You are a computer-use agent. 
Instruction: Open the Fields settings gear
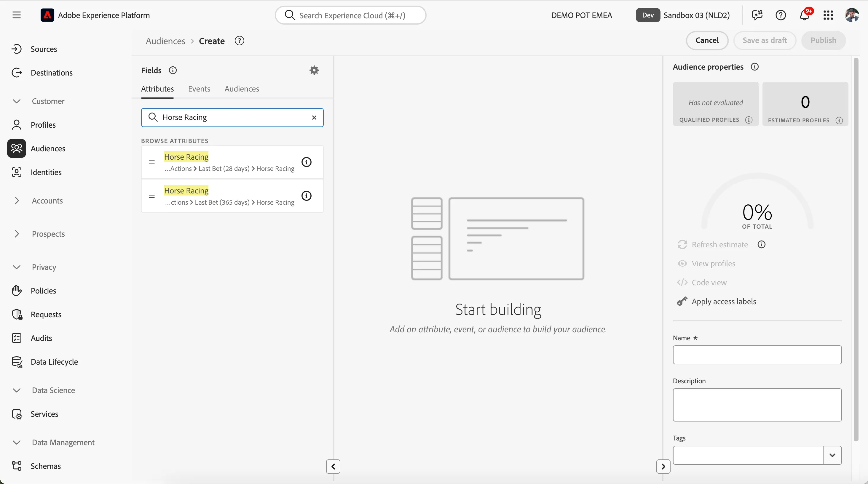pyautogui.click(x=314, y=70)
